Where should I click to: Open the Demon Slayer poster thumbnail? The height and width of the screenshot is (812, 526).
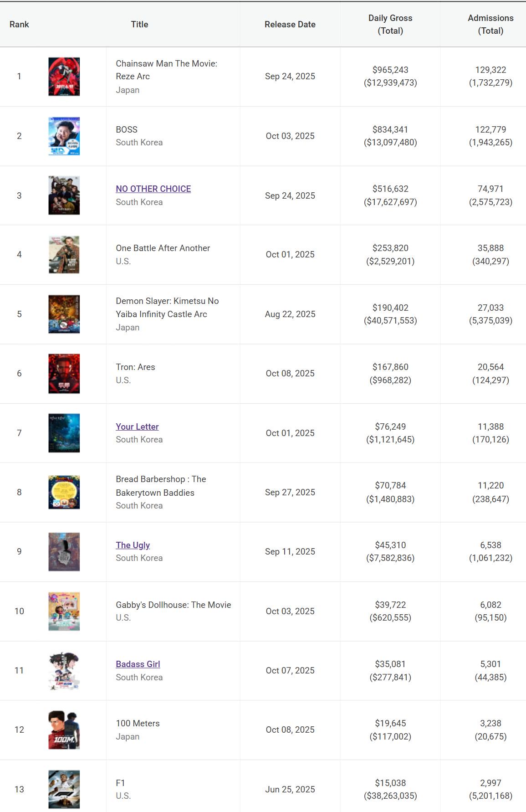64,314
